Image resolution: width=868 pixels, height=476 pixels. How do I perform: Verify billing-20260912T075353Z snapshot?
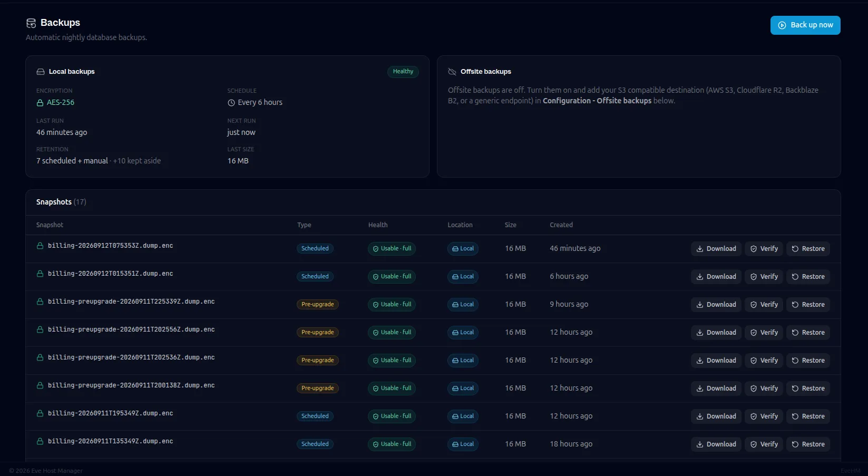(764, 249)
